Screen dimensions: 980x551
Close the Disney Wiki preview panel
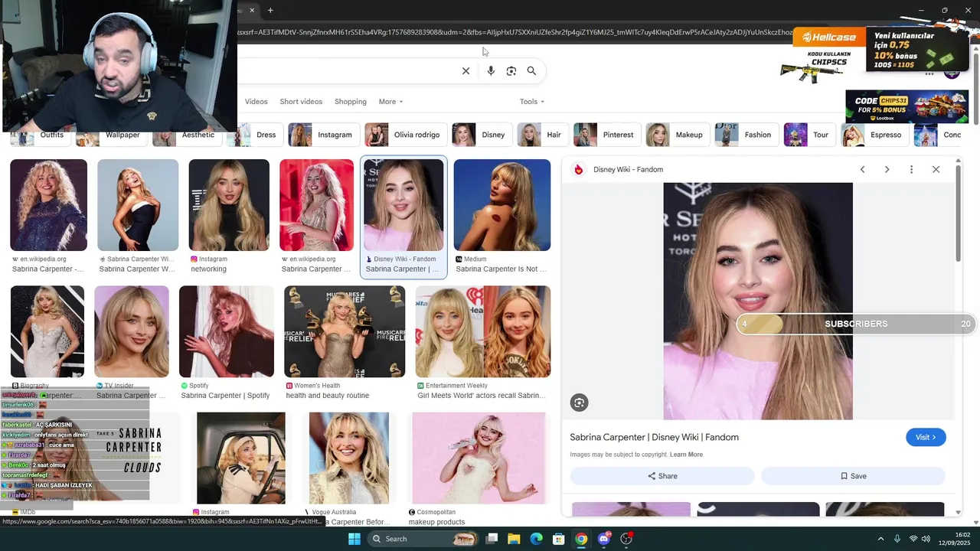tap(936, 169)
